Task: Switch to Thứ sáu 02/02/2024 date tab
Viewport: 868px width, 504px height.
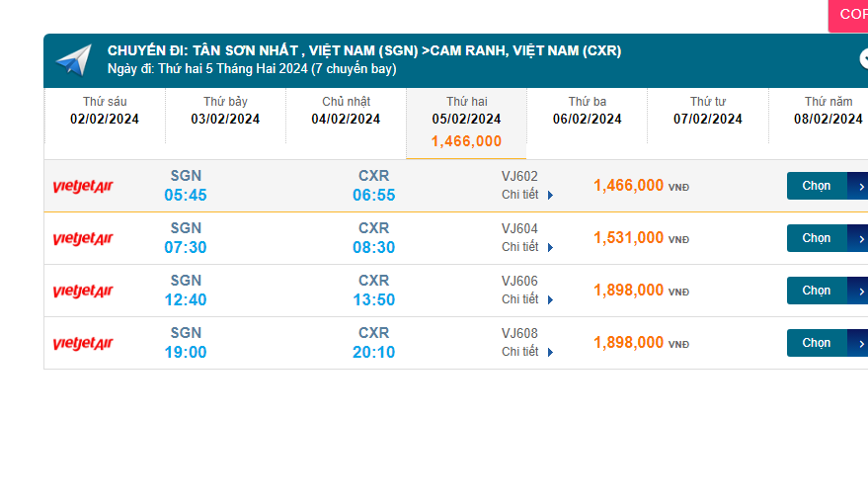Action: pyautogui.click(x=105, y=111)
